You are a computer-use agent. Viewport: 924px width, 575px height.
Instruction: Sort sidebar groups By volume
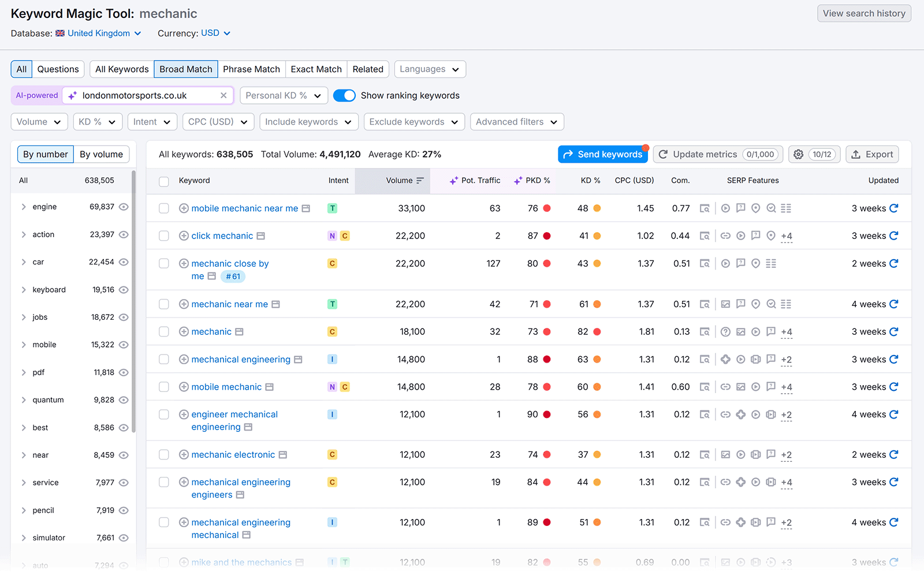coord(101,154)
